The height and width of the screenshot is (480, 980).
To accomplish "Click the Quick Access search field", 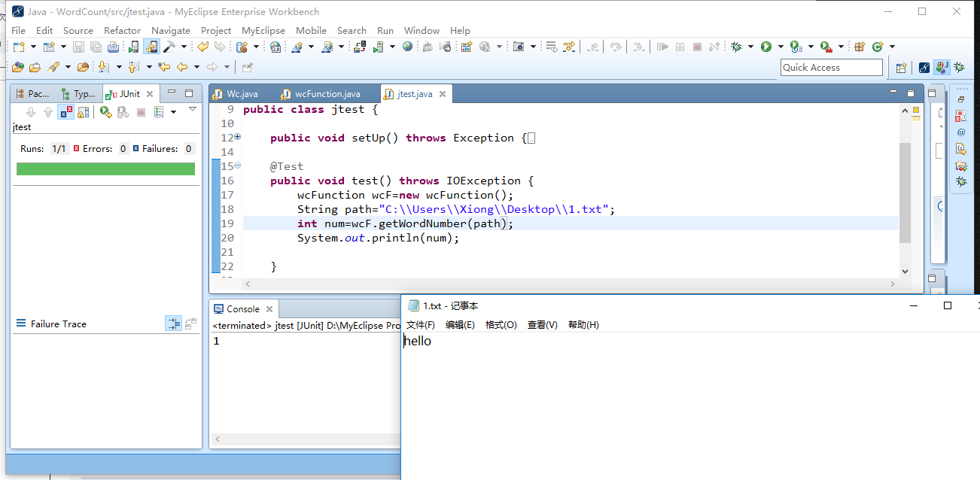I will [832, 67].
